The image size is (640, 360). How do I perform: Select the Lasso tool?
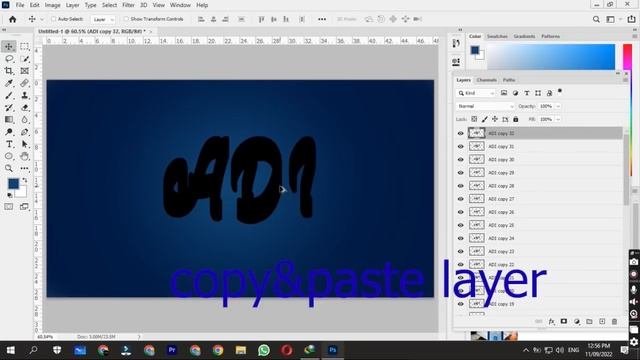(9, 59)
